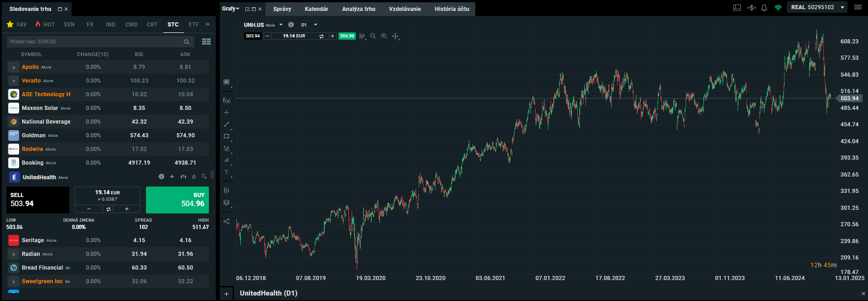Click the symbol search field

tap(95, 42)
